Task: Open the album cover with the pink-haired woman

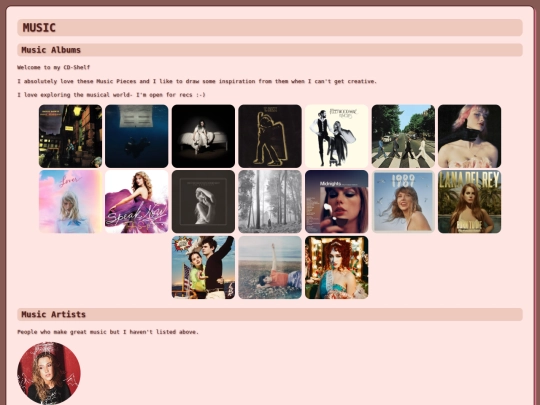Action: click(470, 136)
